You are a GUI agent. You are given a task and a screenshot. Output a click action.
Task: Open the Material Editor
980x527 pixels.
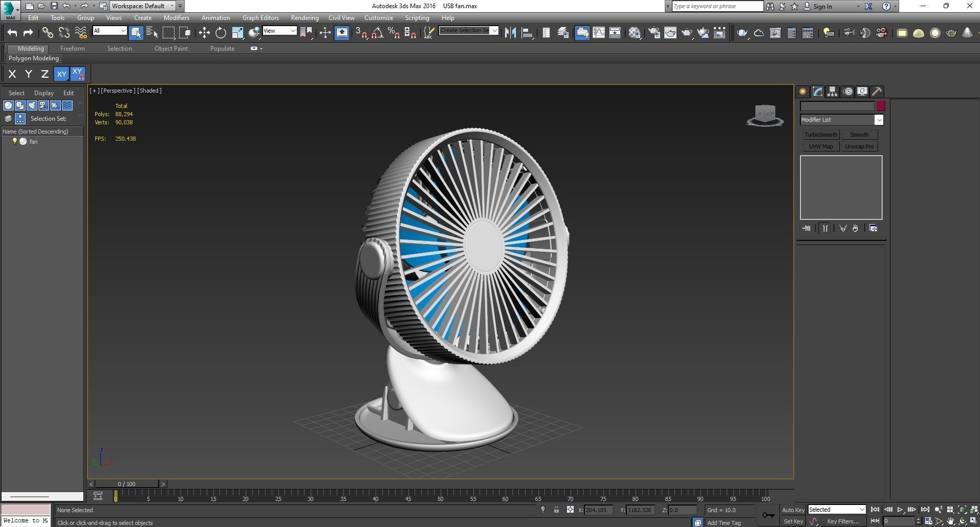[x=635, y=33]
